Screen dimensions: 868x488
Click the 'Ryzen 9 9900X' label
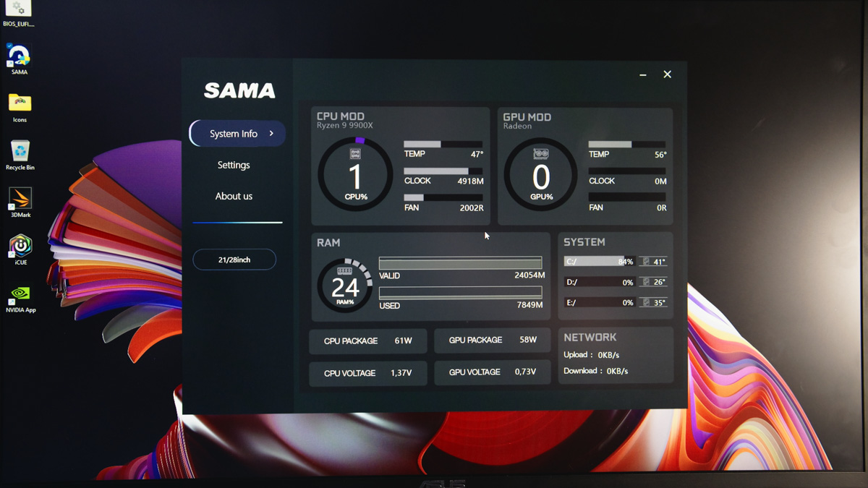click(x=345, y=126)
